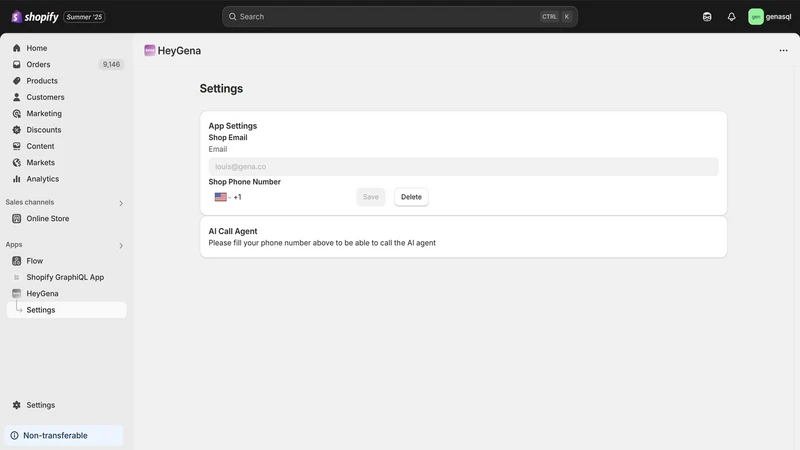The image size is (800, 450).
Task: Click the Non-transferable info icon
Action: tap(14, 435)
